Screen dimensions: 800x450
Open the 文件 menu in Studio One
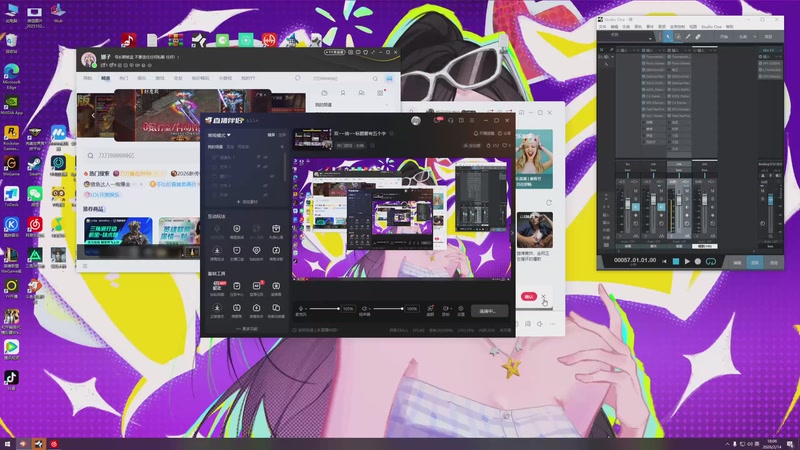point(602,27)
